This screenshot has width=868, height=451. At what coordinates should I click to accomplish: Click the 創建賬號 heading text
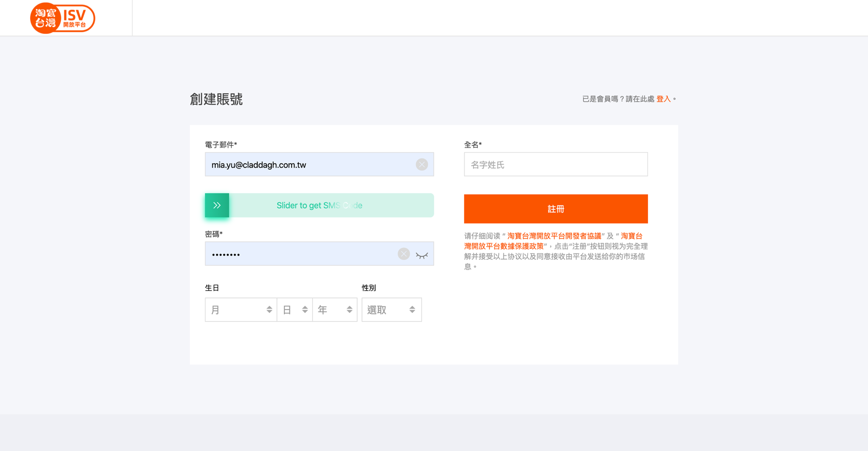pyautogui.click(x=216, y=99)
